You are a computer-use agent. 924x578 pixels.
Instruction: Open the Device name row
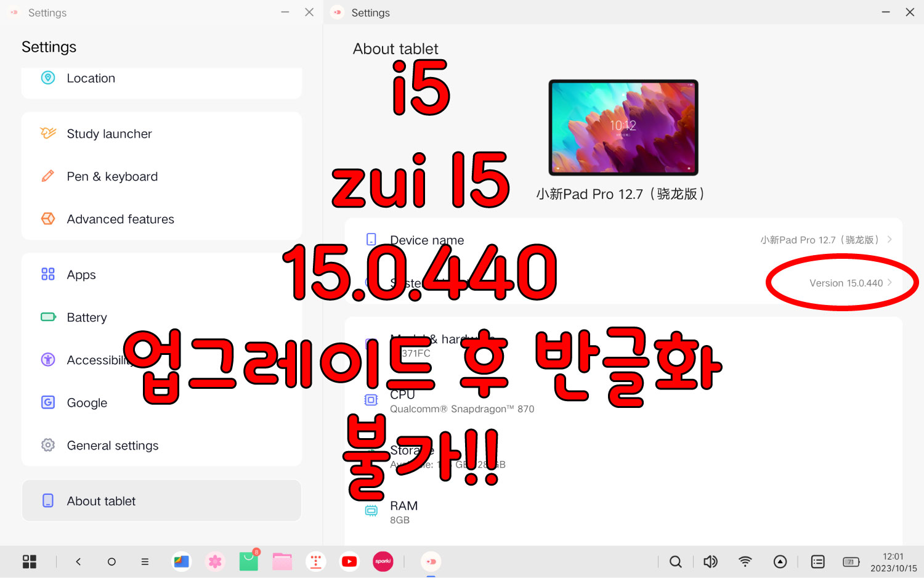(x=623, y=240)
